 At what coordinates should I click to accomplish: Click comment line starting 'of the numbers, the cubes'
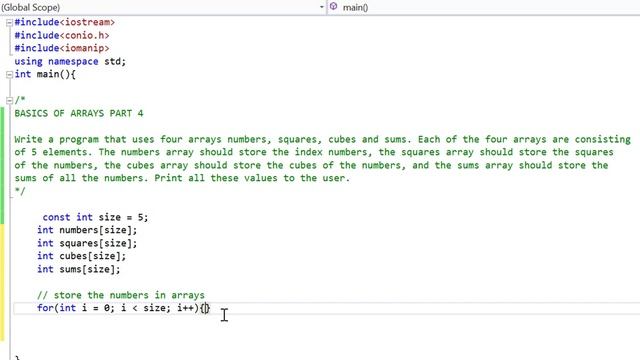click(311, 165)
